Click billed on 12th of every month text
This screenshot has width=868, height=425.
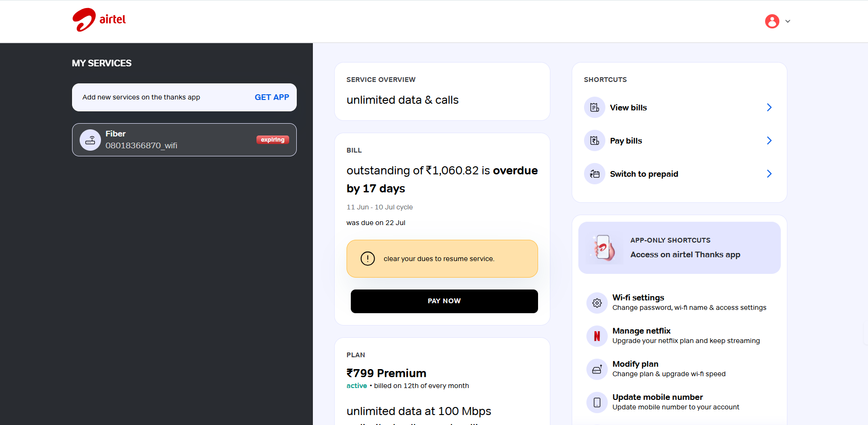click(421, 386)
